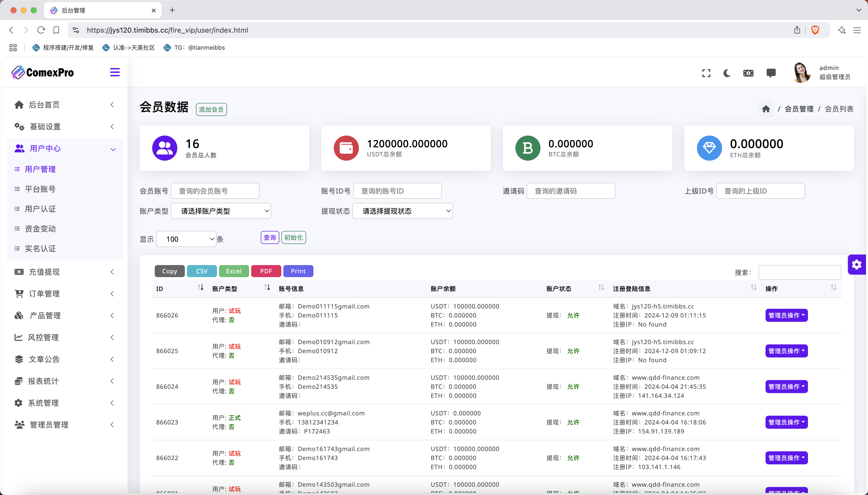
Task: Open 系统管理 sidebar menu
Action: point(65,403)
